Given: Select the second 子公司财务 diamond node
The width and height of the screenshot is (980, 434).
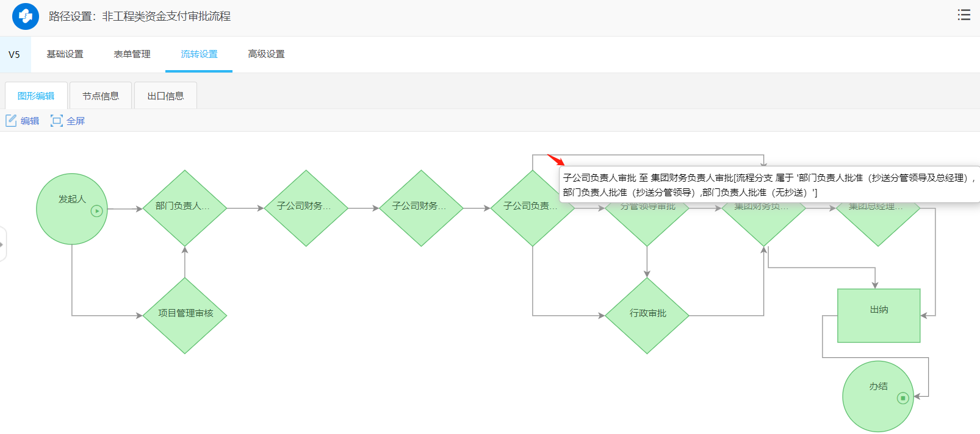Looking at the screenshot, I should pos(421,208).
